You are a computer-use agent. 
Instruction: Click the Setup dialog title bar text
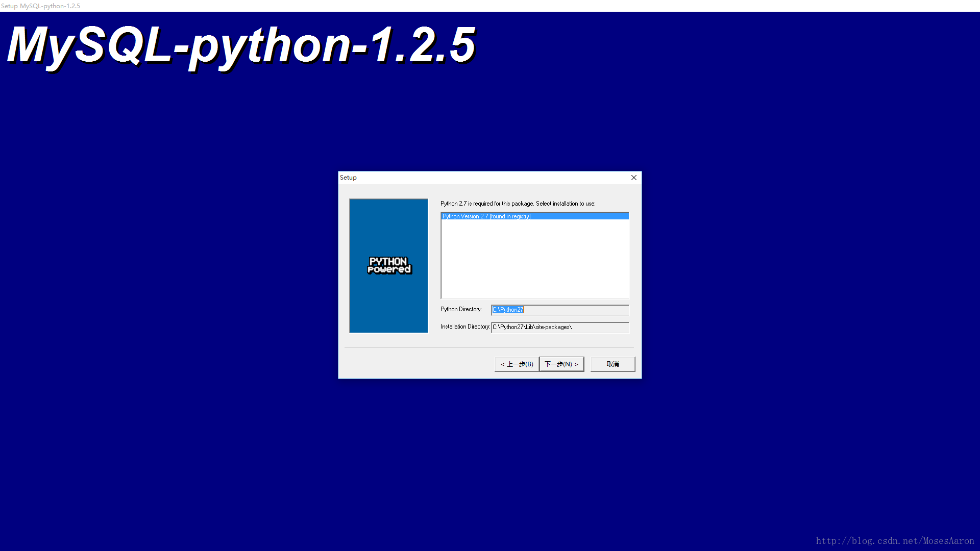click(x=348, y=178)
